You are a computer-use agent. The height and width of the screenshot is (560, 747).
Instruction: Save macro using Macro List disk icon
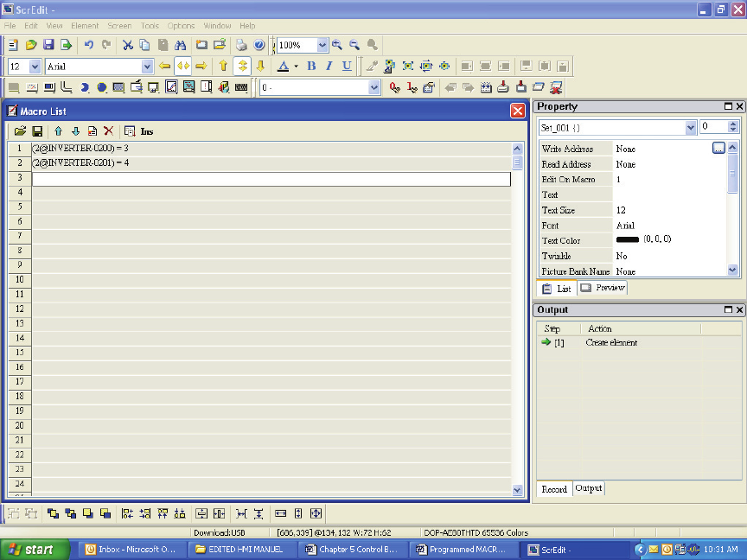(37, 131)
